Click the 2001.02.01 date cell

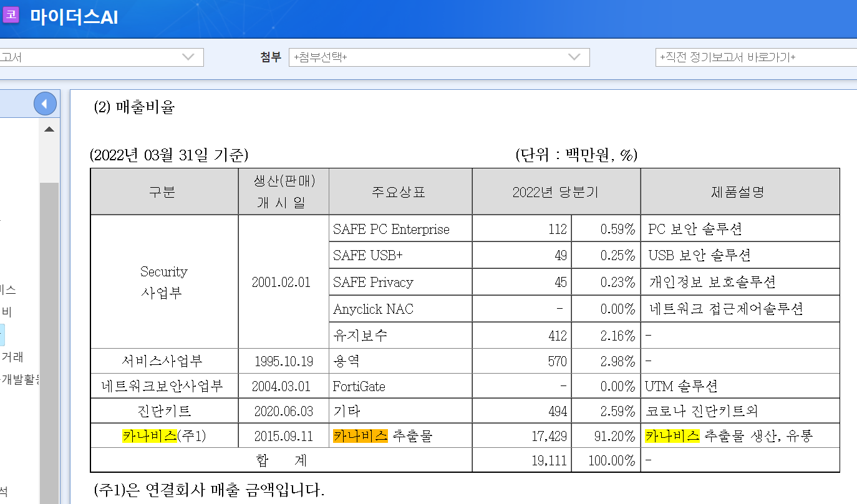284,282
